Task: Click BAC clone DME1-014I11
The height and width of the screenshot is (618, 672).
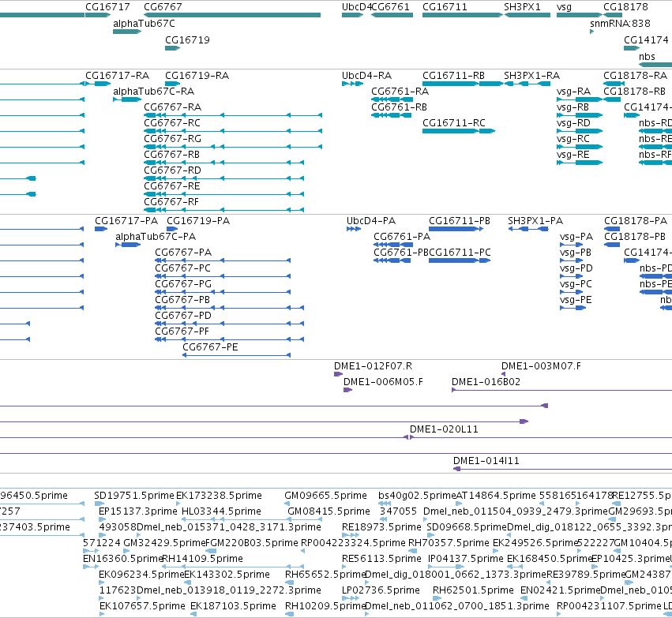Action: (x=486, y=461)
